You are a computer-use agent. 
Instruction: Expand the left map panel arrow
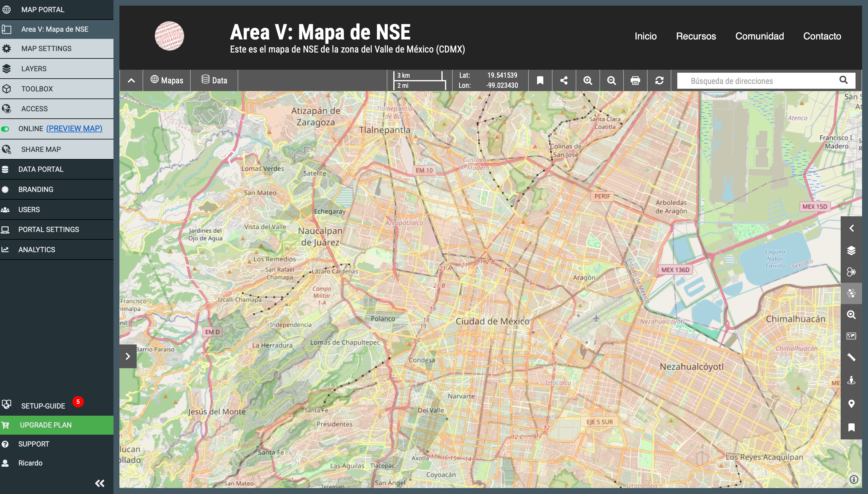[128, 356]
